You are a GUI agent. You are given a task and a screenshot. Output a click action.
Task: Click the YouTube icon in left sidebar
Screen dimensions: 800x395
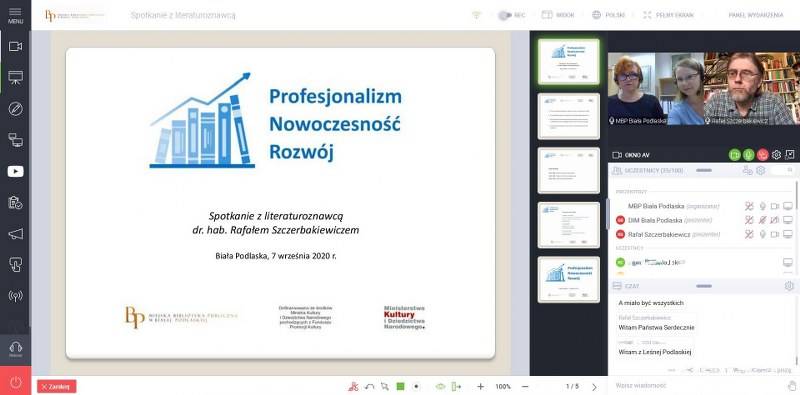click(15, 171)
